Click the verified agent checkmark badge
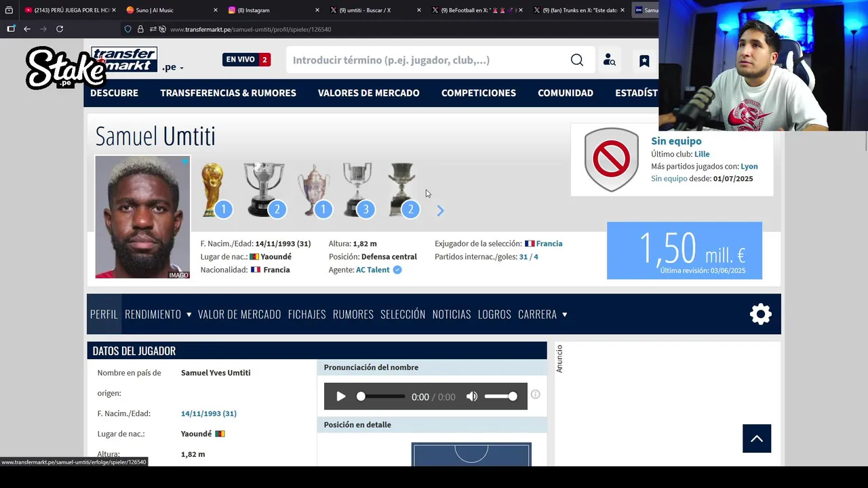 (397, 270)
